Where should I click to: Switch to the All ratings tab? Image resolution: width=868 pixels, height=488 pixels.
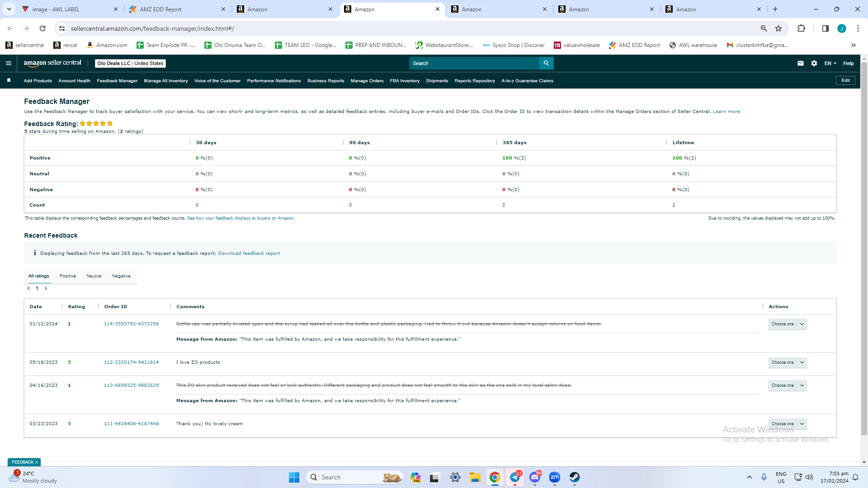click(x=39, y=276)
